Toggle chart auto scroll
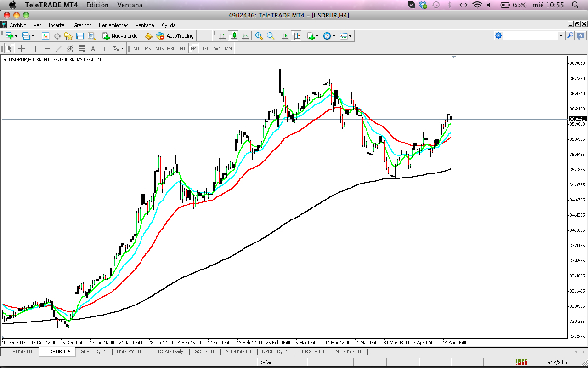 pyautogui.click(x=285, y=36)
